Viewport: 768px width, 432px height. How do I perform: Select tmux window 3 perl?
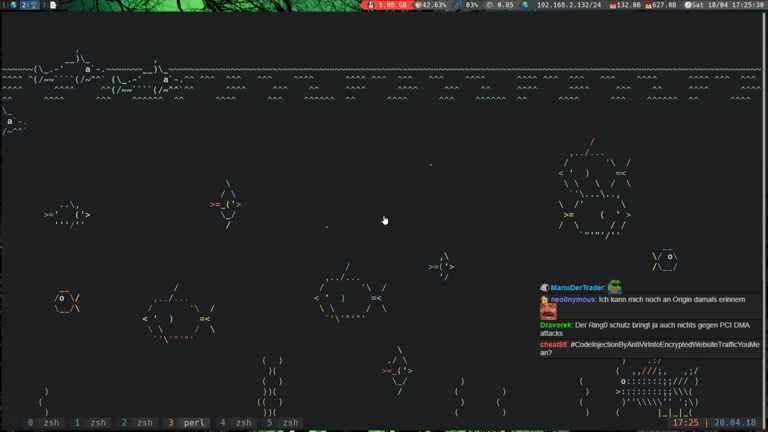coord(187,423)
